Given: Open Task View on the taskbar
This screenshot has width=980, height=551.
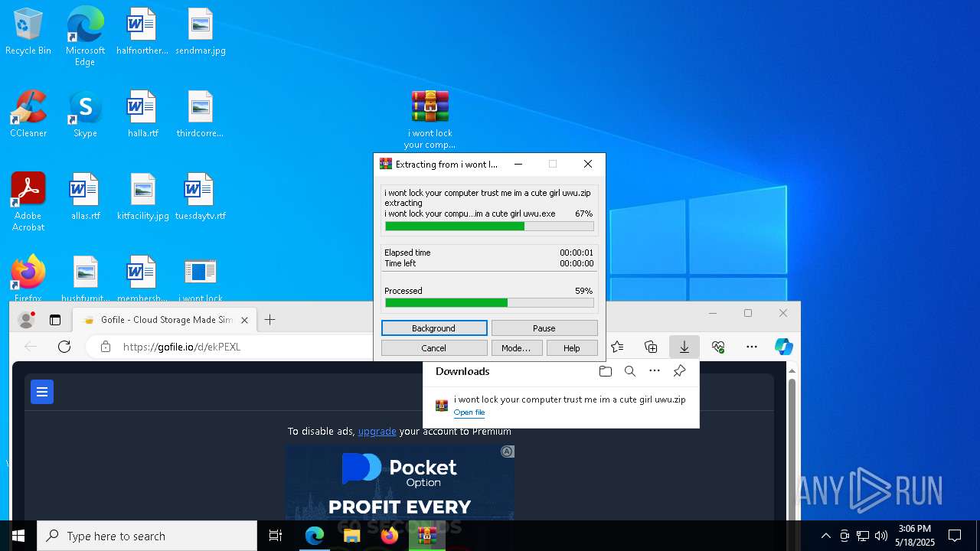Looking at the screenshot, I should click(x=276, y=536).
